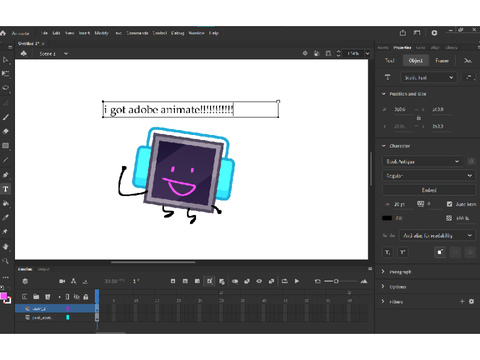Select the Paint Bucket tool
Screen dimensions: 480x360
click(x=6, y=203)
